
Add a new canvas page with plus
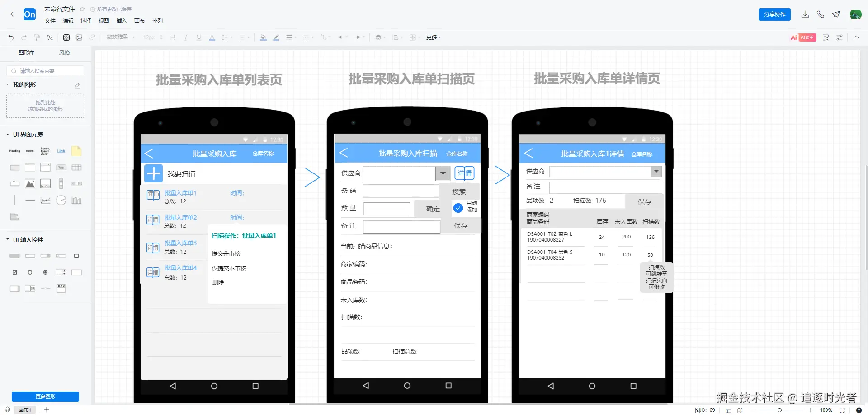coord(47,410)
